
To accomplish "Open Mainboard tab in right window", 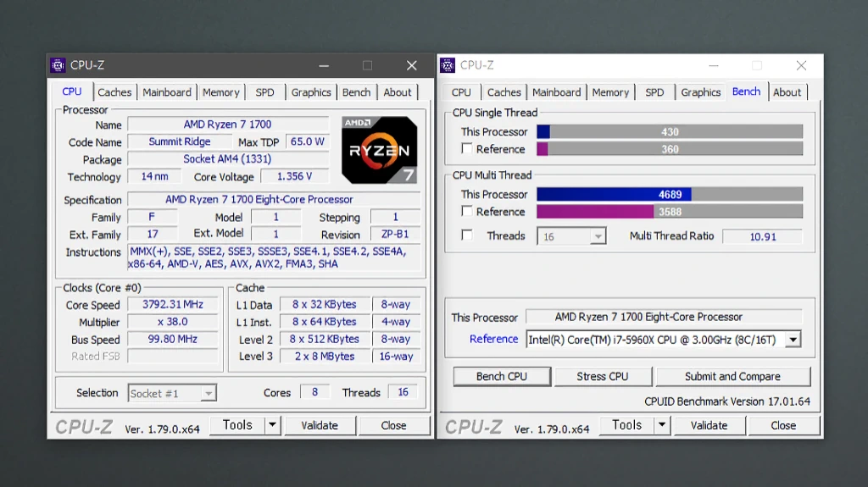I will coord(556,91).
